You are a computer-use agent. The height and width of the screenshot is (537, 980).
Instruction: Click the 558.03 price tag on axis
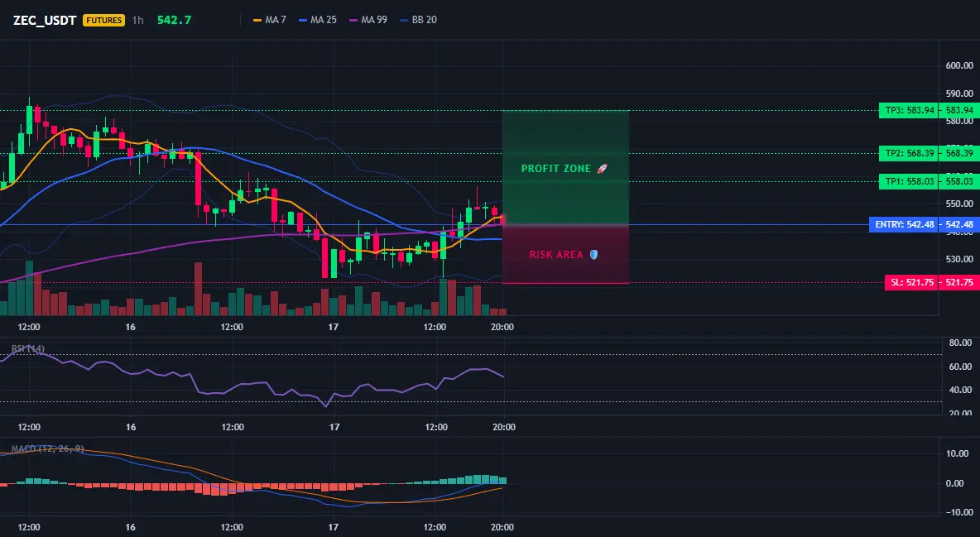point(958,181)
